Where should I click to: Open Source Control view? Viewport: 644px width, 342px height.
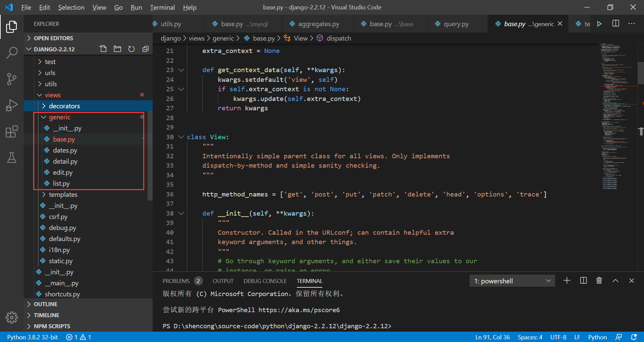(x=12, y=79)
